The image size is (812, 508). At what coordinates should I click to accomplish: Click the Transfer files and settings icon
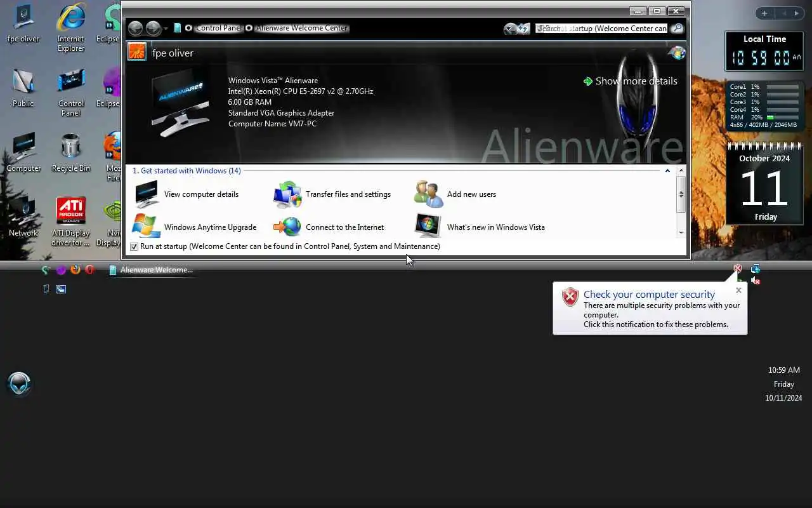tap(287, 194)
